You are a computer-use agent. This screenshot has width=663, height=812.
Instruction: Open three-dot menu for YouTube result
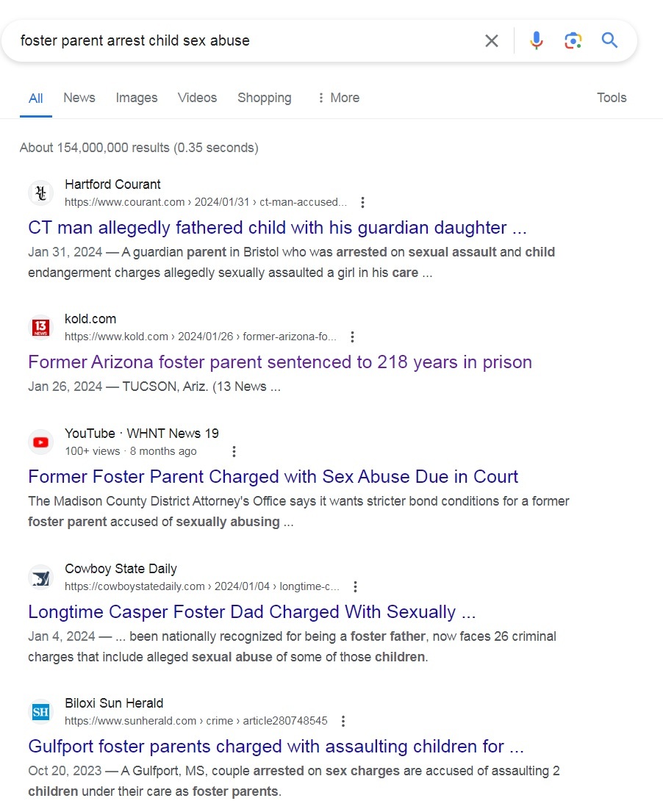pos(234,451)
